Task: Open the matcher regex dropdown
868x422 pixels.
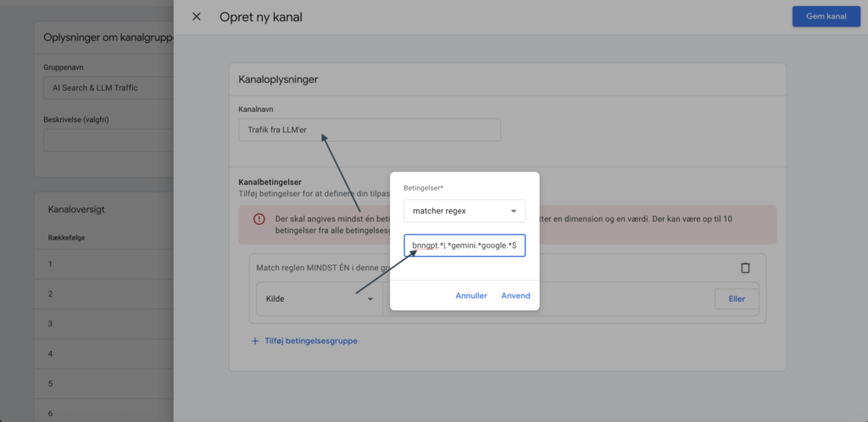Action: click(464, 211)
